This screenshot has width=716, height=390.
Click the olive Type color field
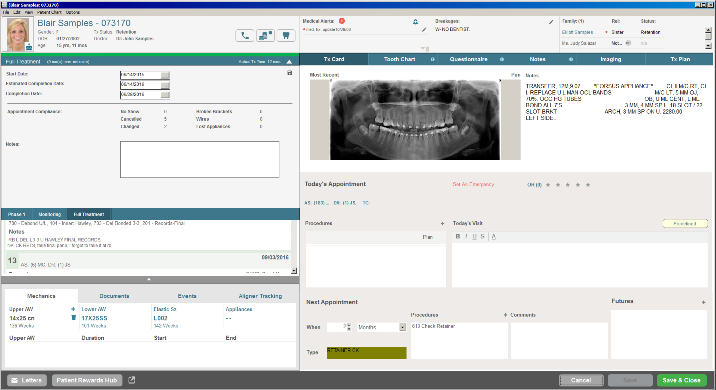pyautogui.click(x=366, y=353)
